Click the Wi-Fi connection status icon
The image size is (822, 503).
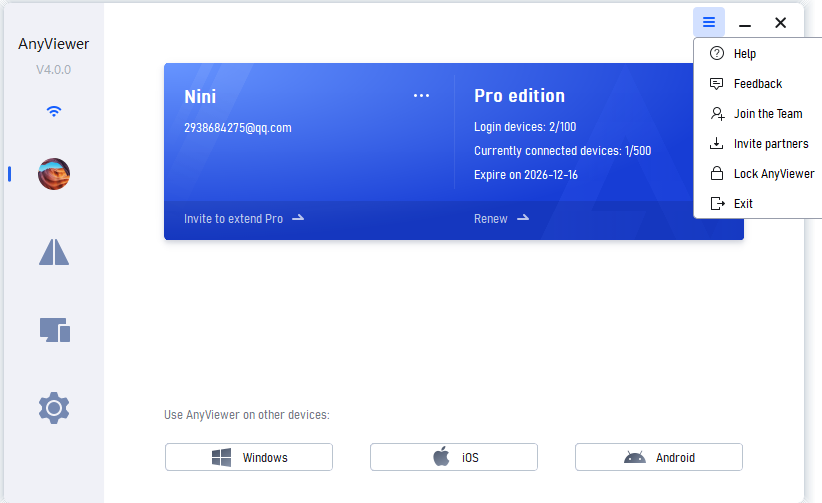53,111
